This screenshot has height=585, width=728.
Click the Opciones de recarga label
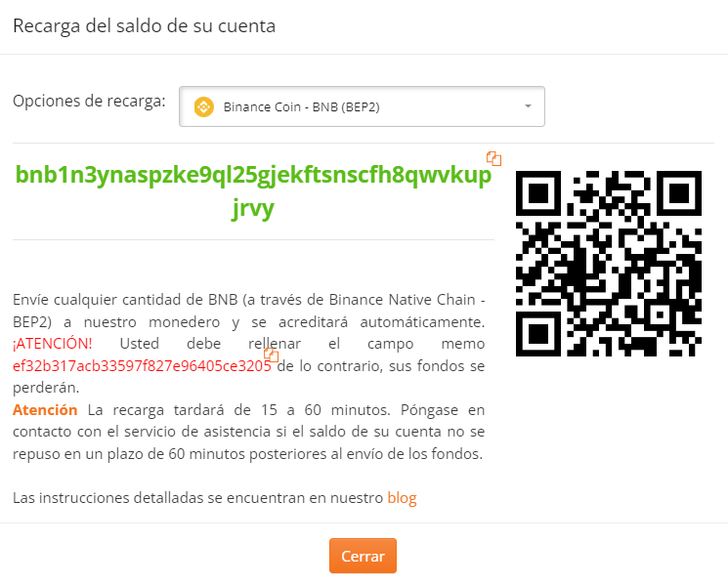89,101
